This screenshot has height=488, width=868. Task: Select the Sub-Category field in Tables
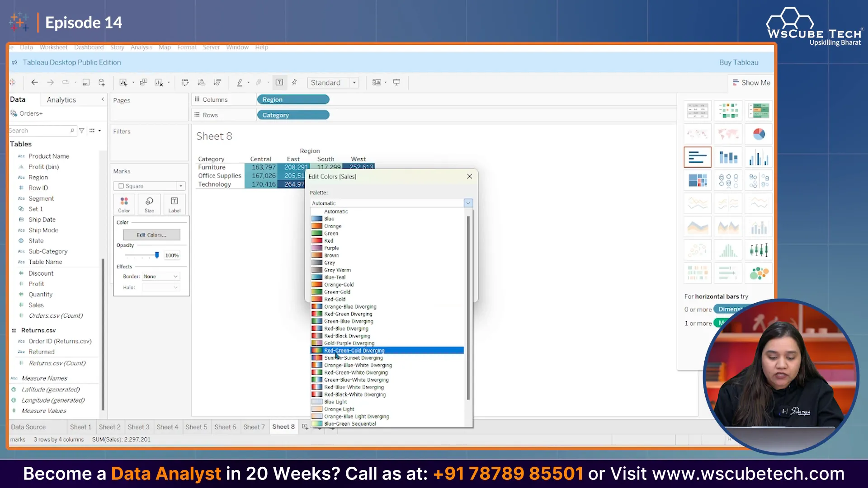(x=48, y=251)
